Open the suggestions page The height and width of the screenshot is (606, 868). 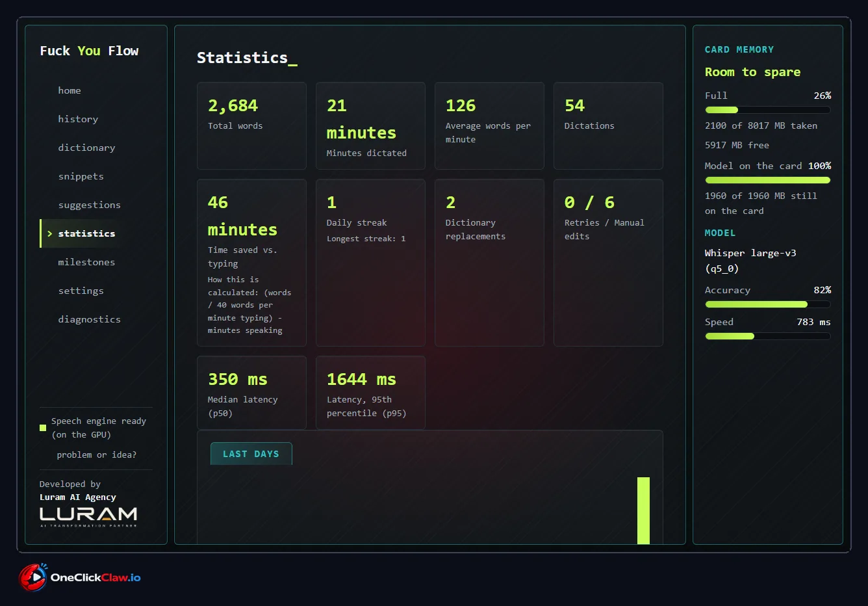[x=89, y=205]
